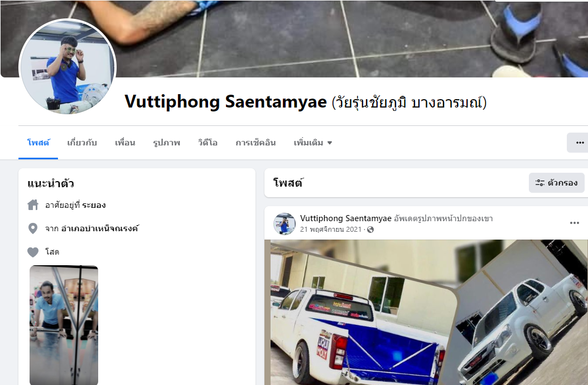
Task: Expand the เพิ่มเติม dropdown menu
Action: pyautogui.click(x=313, y=143)
